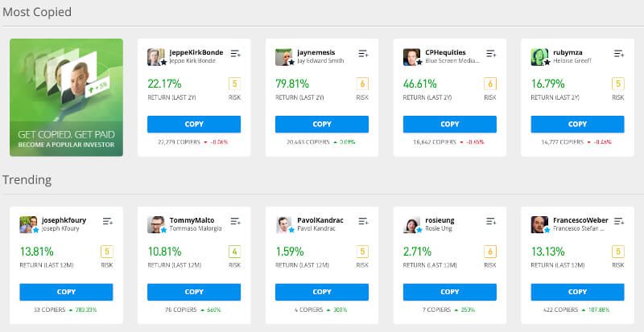Click the Most Copied heading
The width and height of the screenshot is (644, 332).
[37, 12]
